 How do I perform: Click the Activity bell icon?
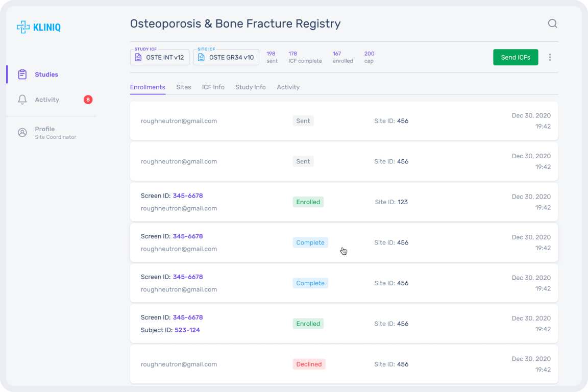(22, 100)
